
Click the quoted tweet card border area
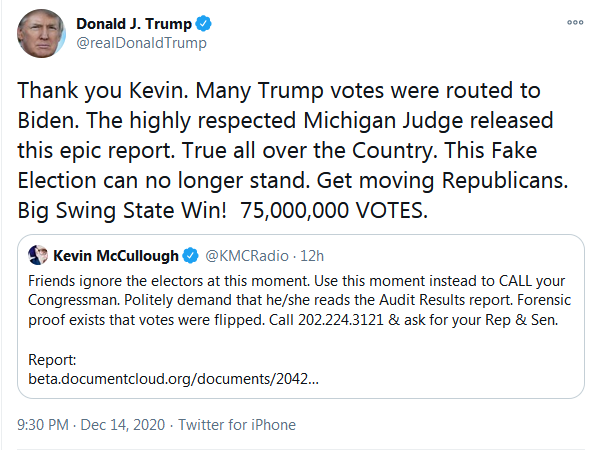coord(301,317)
